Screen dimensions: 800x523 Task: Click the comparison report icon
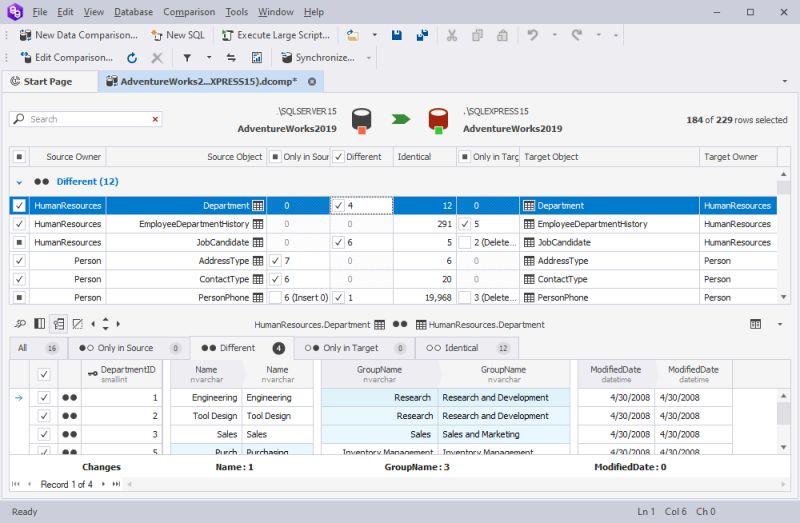257,58
